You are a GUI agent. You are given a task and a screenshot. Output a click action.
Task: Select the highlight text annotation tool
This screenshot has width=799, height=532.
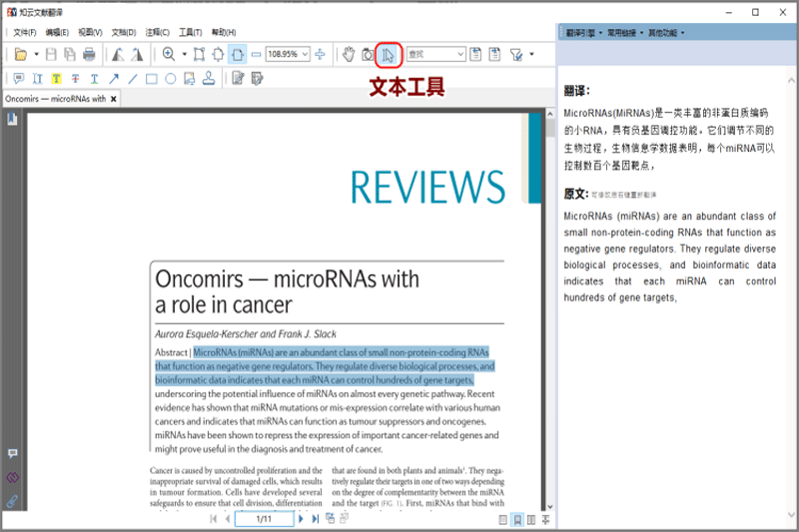[56, 79]
